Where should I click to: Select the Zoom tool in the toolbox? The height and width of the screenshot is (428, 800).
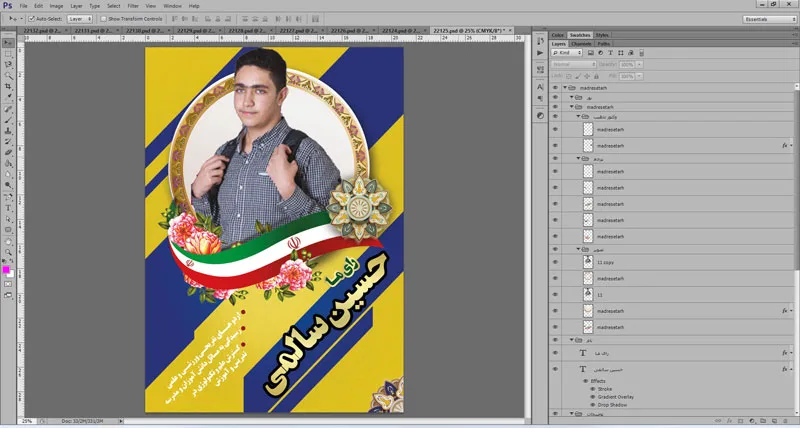click(8, 253)
